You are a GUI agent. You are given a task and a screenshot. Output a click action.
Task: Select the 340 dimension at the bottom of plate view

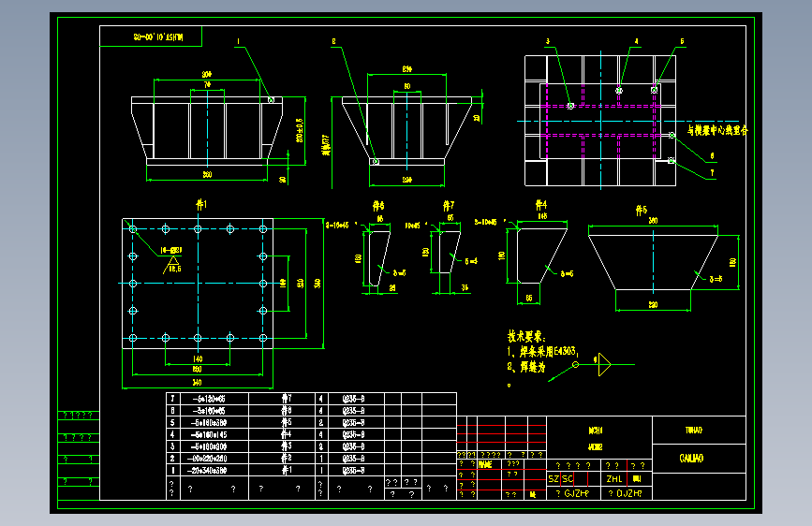click(x=197, y=383)
